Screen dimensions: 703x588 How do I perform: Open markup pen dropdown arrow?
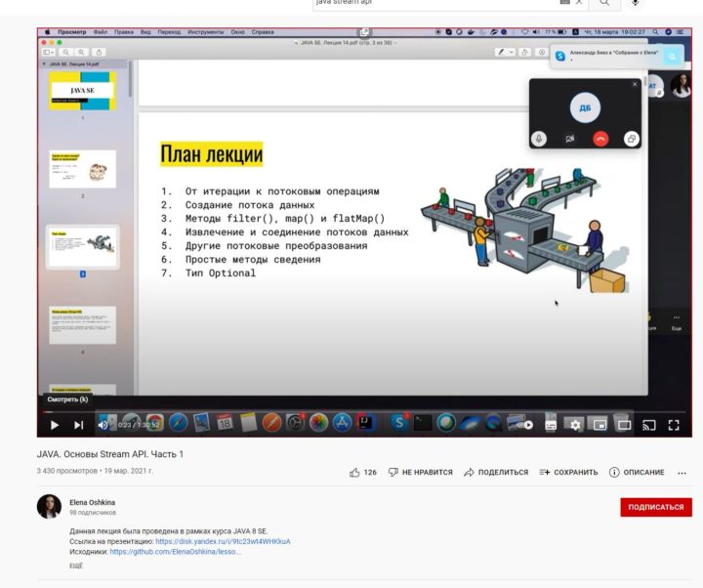click(511, 52)
